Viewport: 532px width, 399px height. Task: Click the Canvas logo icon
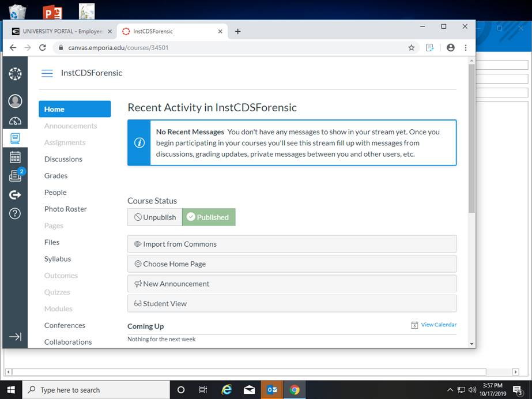15,74
